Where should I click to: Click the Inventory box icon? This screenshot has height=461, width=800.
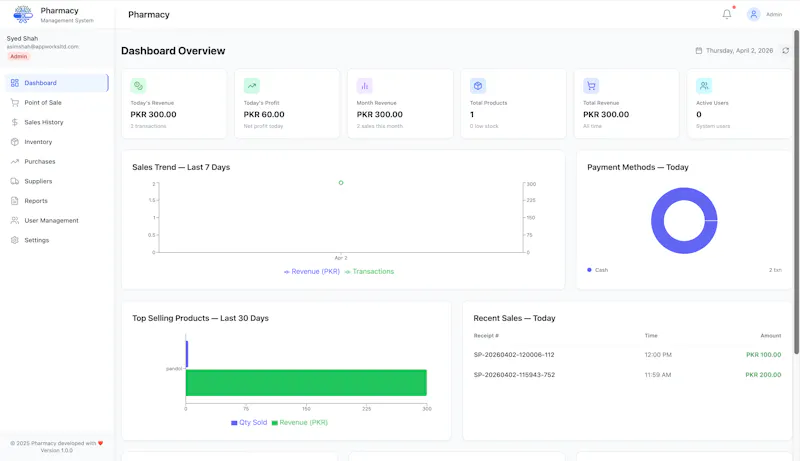point(14,142)
